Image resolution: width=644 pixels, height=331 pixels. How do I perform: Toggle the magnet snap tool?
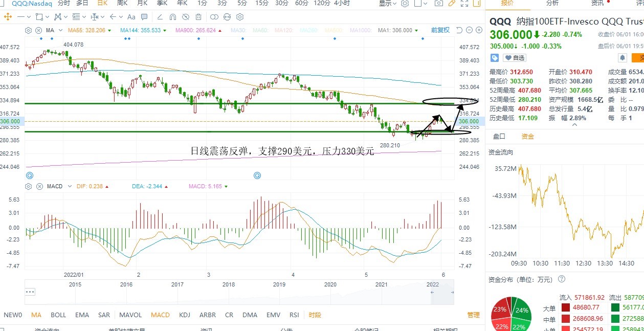(x=173, y=17)
